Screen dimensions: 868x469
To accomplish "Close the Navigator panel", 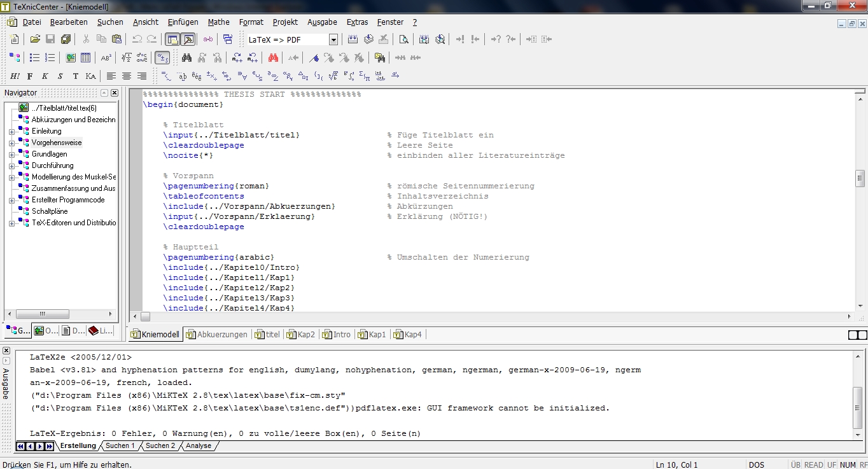I will 115,93.
